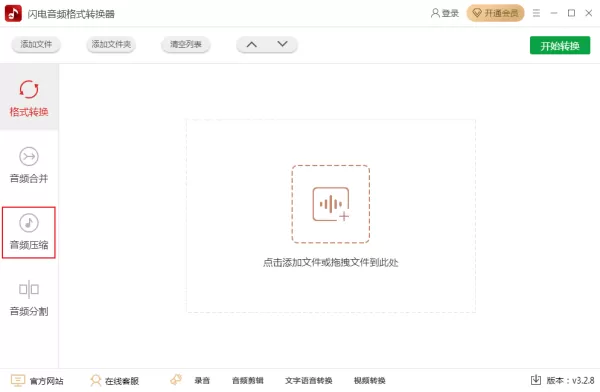Click the 开通会员 membership button

pos(495,13)
